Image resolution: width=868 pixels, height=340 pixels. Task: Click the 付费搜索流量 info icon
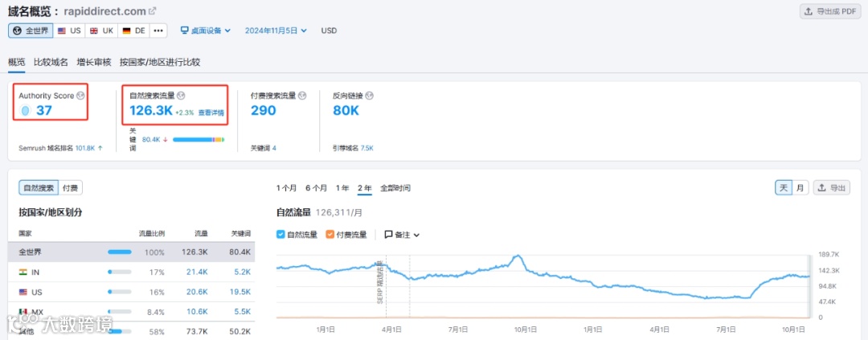point(302,96)
